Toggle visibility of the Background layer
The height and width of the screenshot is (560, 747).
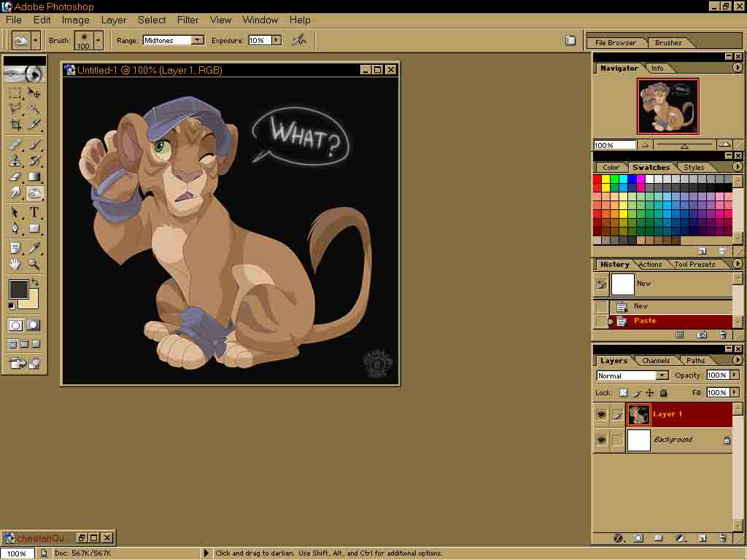tap(601, 440)
